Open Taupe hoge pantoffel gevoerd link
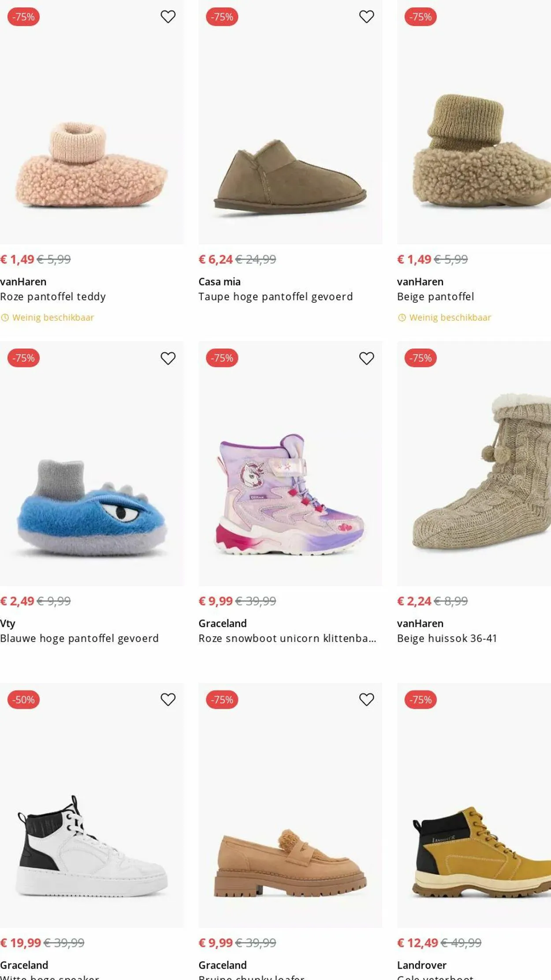The image size is (551, 980). pos(275,297)
